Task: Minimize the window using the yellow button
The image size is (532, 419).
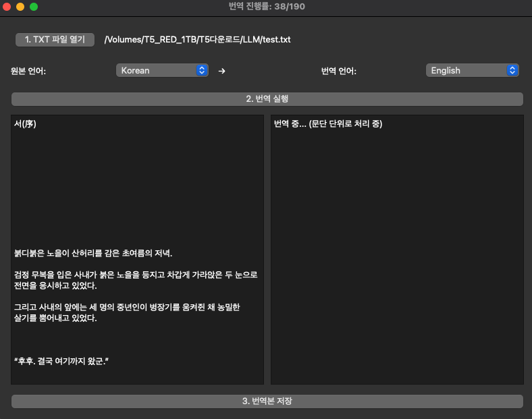Action: [20, 6]
